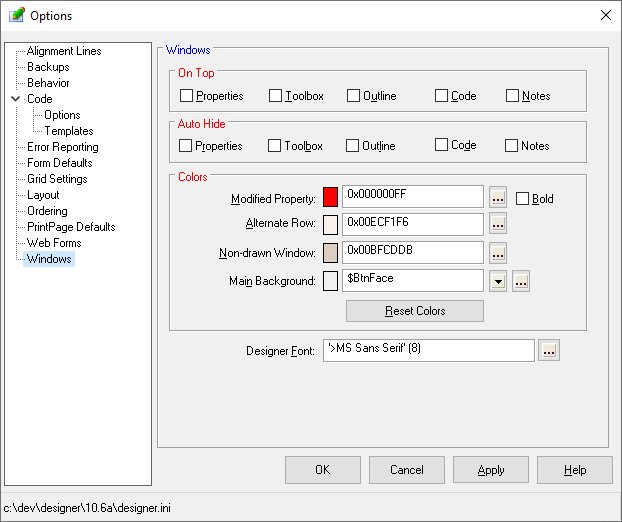This screenshot has height=522, width=622.
Task: Click the Alternate Row hex value field
Action: [x=412, y=225]
